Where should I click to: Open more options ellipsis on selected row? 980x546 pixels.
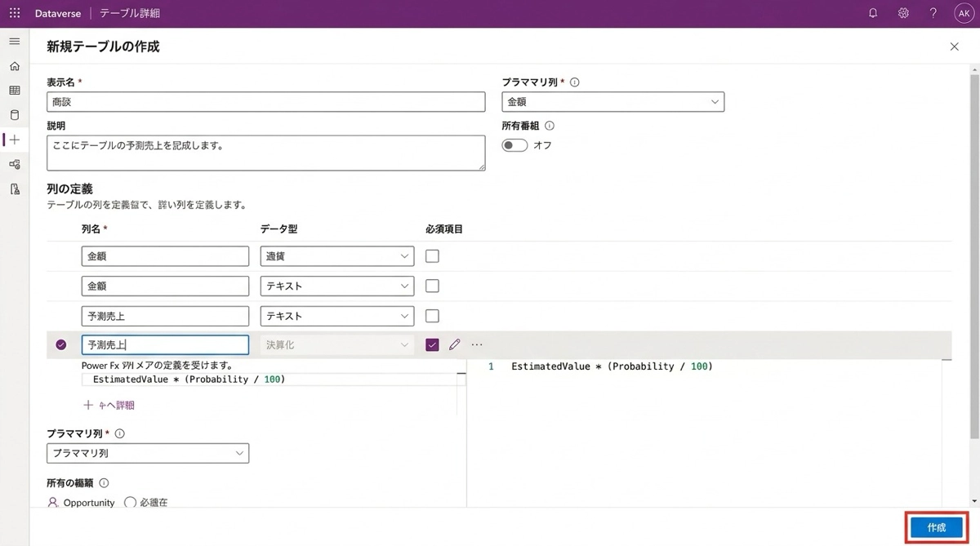pyautogui.click(x=477, y=345)
